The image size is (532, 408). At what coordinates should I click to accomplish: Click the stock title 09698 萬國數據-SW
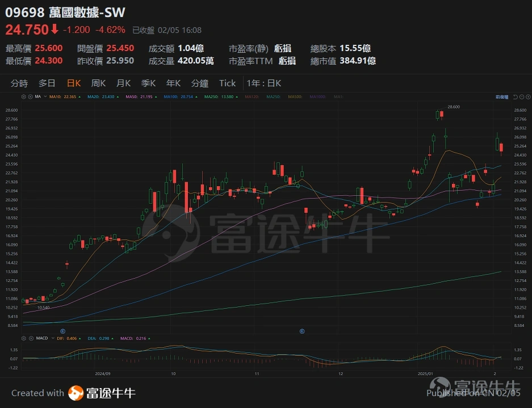[65, 12]
